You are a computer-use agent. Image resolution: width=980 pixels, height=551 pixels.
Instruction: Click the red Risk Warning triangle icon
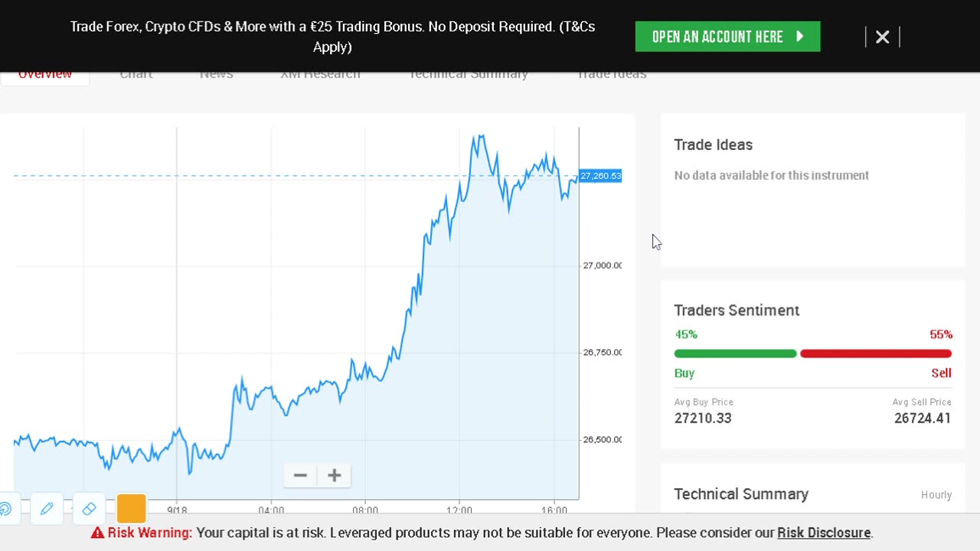97,533
